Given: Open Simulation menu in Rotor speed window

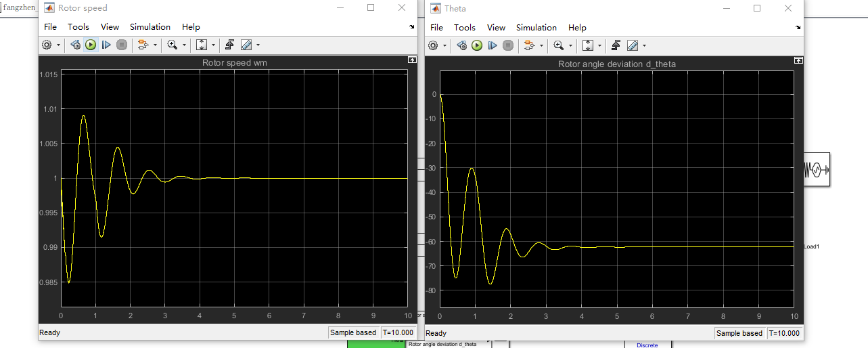Looking at the screenshot, I should coord(150,27).
